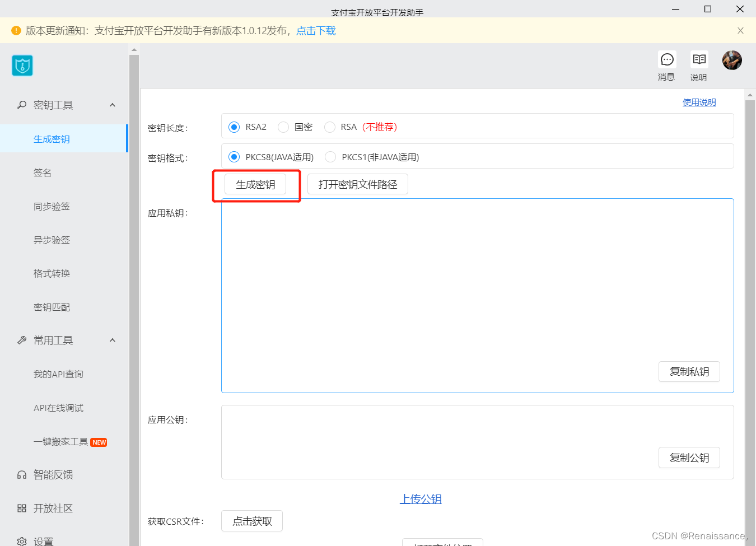Focus the 应用公钥 text area

point(478,442)
